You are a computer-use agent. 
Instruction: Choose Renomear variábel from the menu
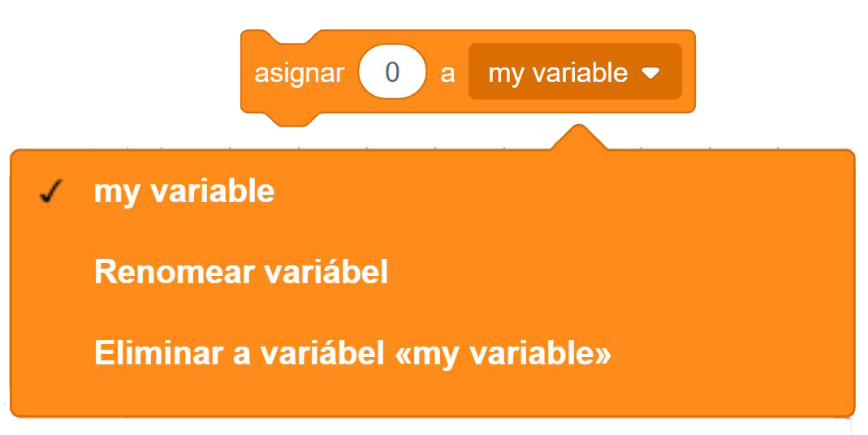tap(240, 272)
